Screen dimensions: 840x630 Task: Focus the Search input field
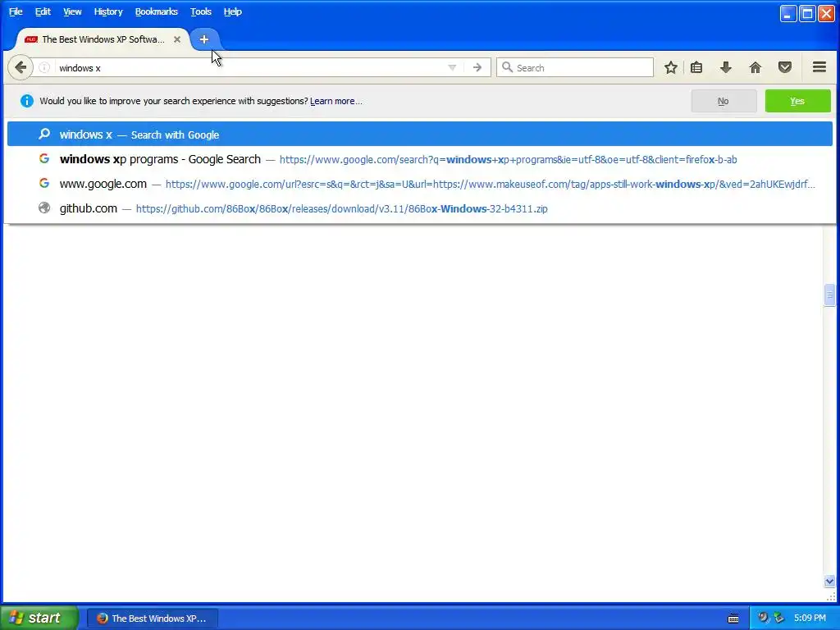click(x=575, y=67)
